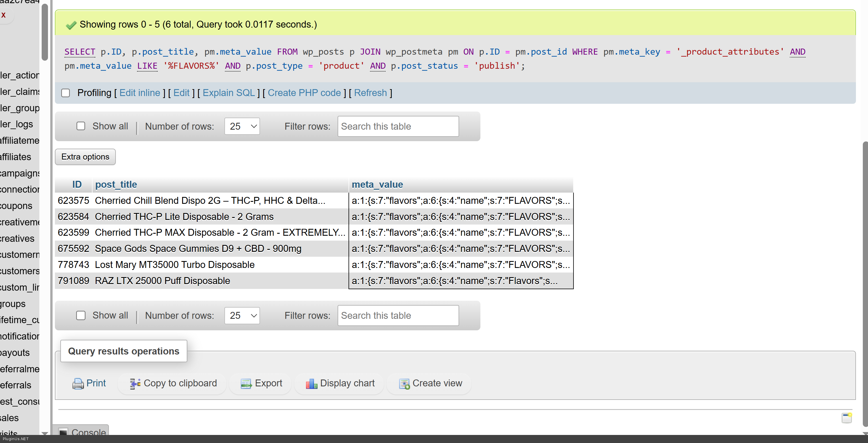Click the bookmark icon at bottom right
The image size is (868, 443).
point(846,418)
